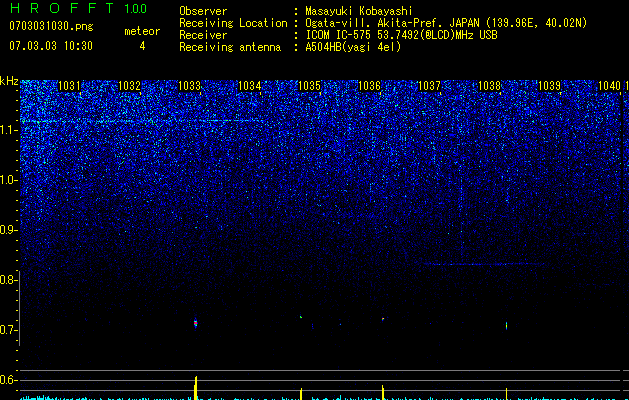Click the faint horizontal line between 1037 and 1039

483,264
